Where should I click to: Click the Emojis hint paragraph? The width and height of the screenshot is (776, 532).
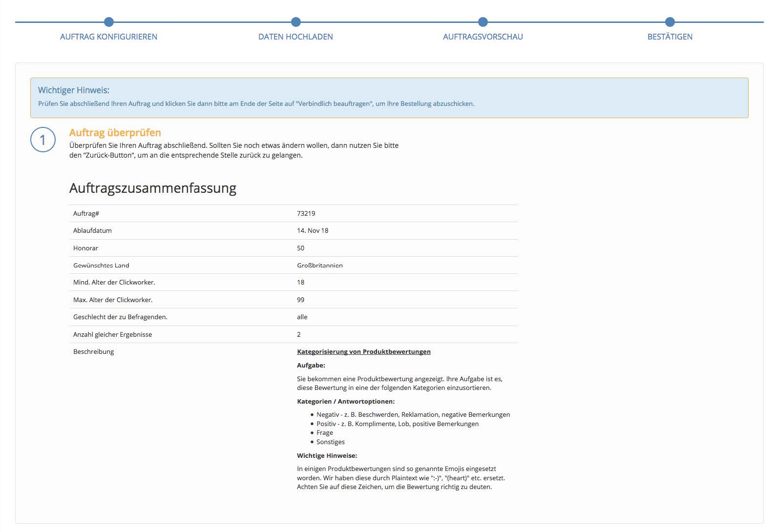click(x=401, y=478)
